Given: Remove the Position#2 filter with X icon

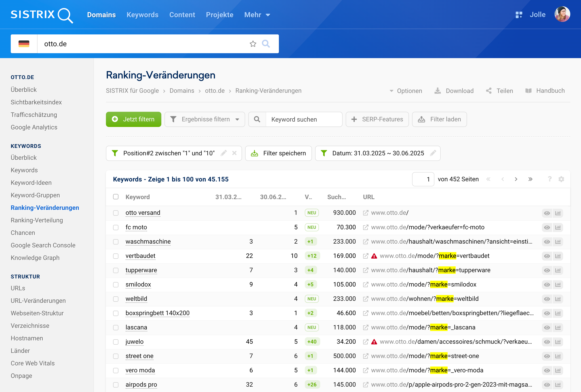Looking at the screenshot, I should (x=234, y=153).
